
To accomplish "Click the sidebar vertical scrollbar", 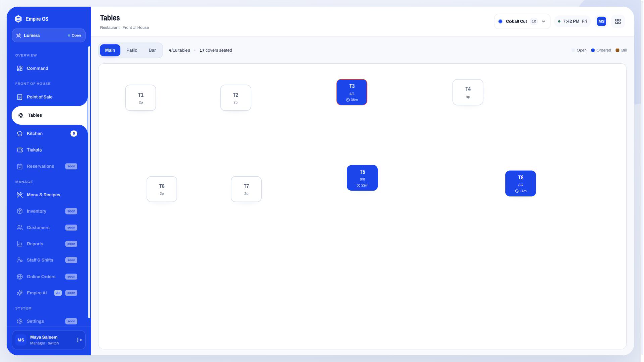I will [x=89, y=182].
